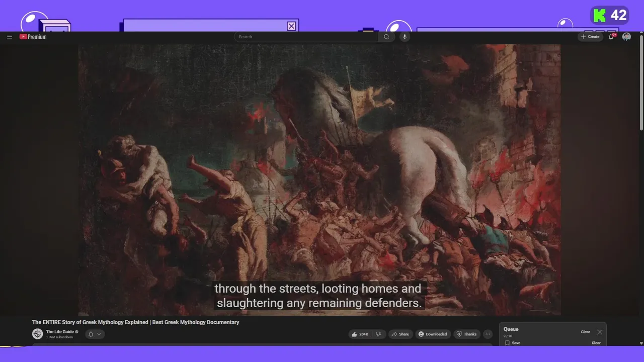Click the video player to pause
Image resolution: width=644 pixels, height=362 pixels.
pos(319,179)
